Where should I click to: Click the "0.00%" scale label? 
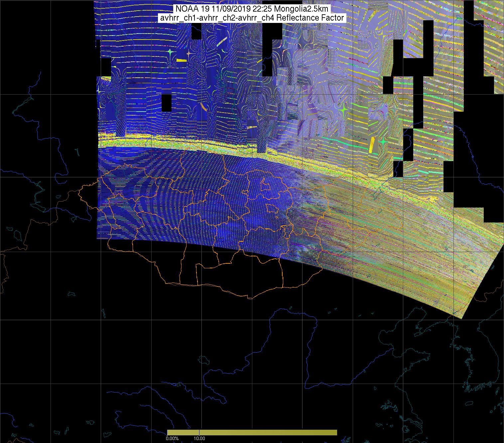[x=172, y=438]
